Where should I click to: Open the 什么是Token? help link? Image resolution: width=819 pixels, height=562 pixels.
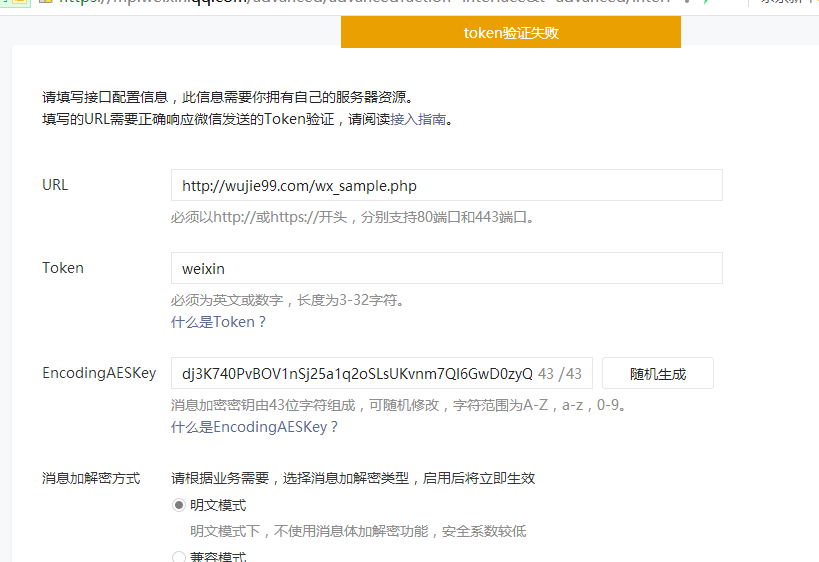click(x=219, y=322)
